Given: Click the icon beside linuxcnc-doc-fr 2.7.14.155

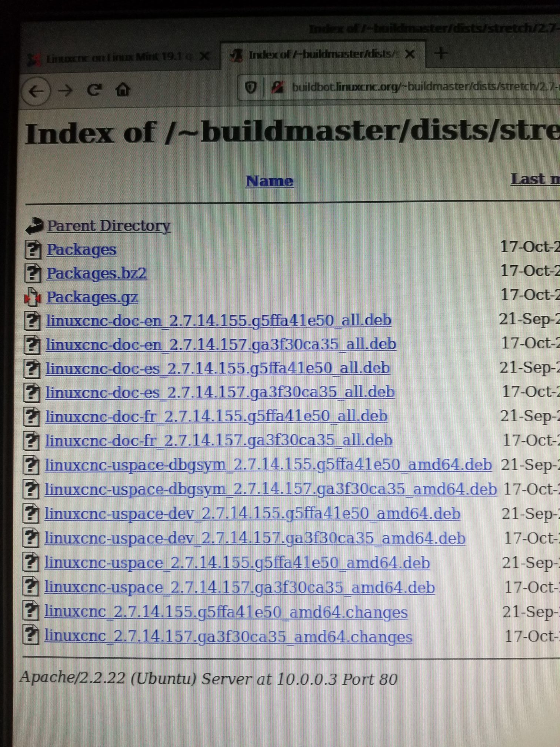Looking at the screenshot, I should coord(31,417).
